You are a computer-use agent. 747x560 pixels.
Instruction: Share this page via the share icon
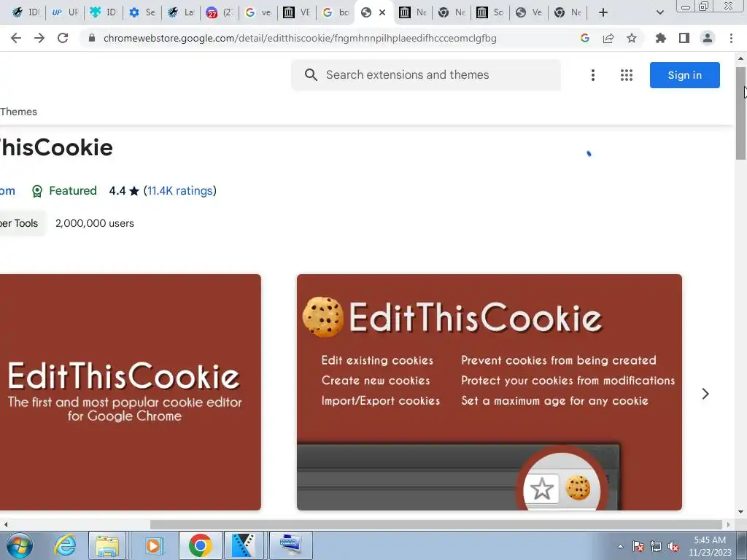click(608, 38)
